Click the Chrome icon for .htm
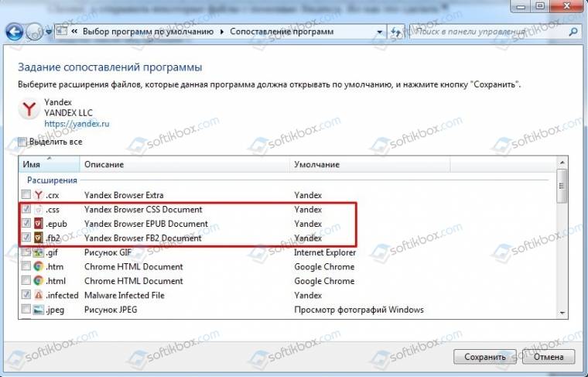 38,267
